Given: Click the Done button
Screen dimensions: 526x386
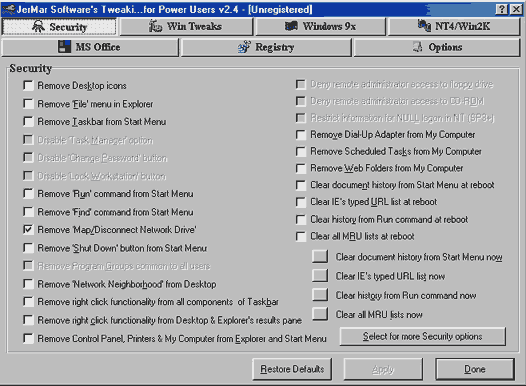Looking at the screenshot, I should [475, 369].
